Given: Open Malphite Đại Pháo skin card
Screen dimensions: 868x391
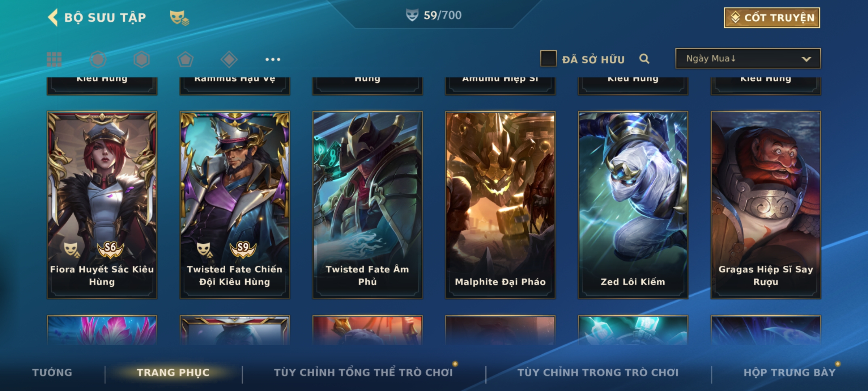Looking at the screenshot, I should tap(500, 205).
